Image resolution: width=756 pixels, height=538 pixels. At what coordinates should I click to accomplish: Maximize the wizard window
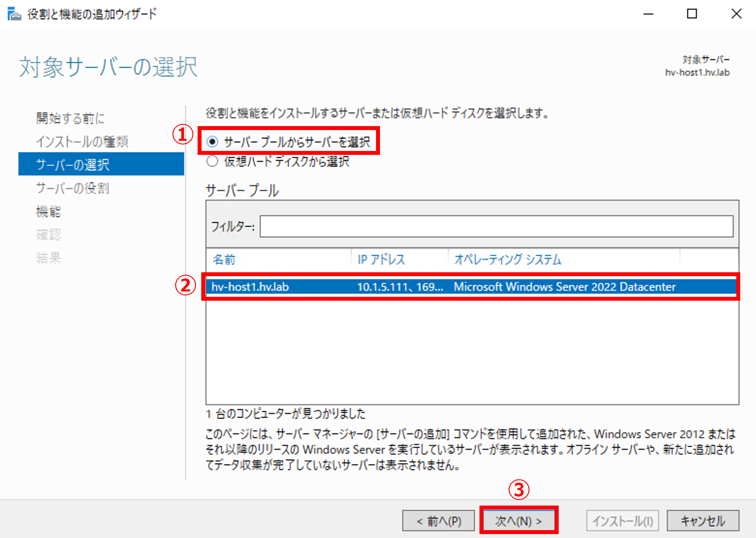[x=692, y=14]
